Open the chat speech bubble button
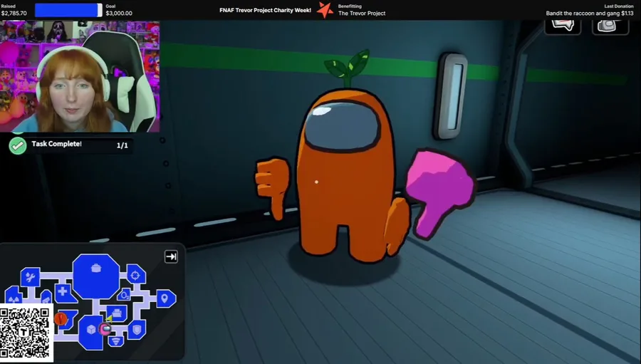Screen dimensions: 641x364 pos(563,26)
